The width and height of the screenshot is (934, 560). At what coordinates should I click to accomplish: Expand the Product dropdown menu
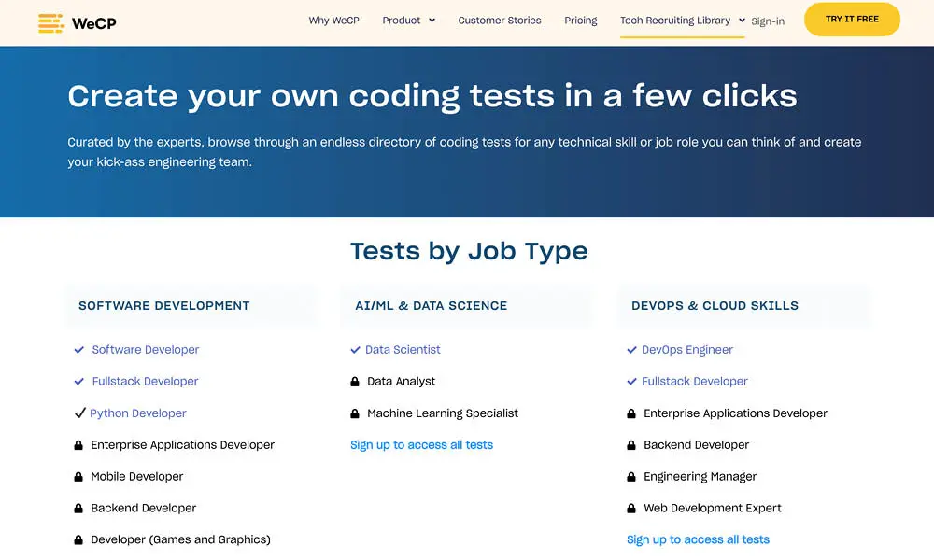click(x=408, y=19)
